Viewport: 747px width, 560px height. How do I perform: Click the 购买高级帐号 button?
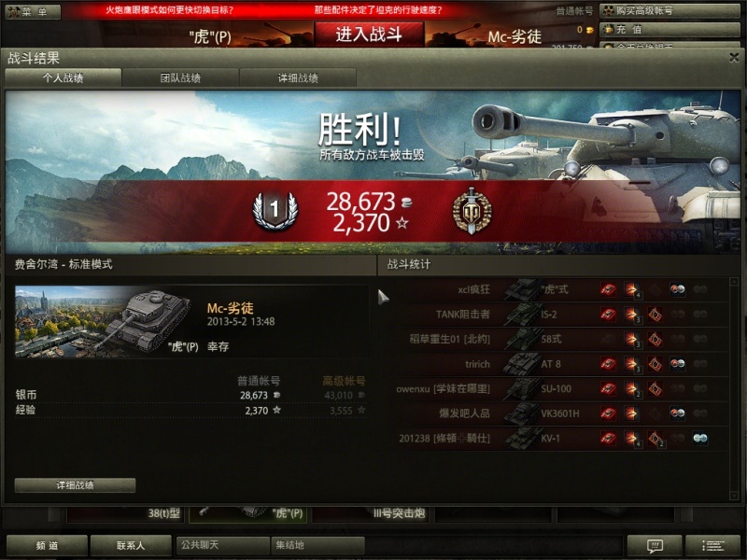pyautogui.click(x=669, y=10)
